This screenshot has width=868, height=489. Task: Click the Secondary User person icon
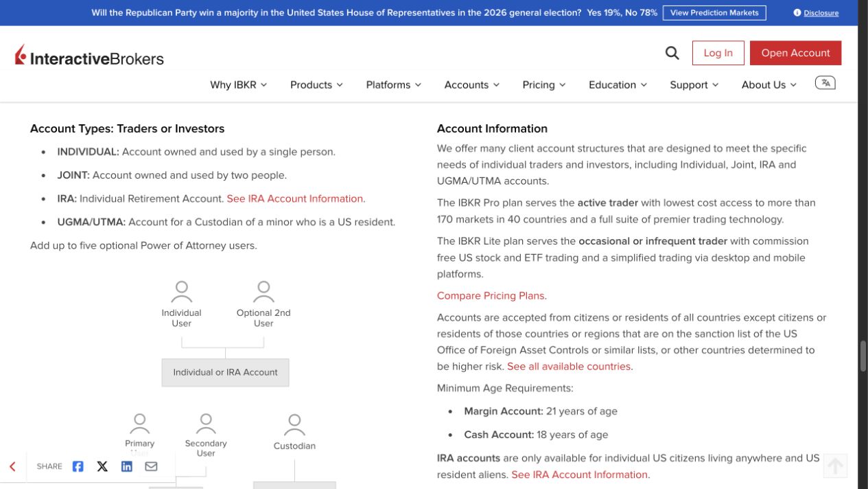(x=206, y=424)
